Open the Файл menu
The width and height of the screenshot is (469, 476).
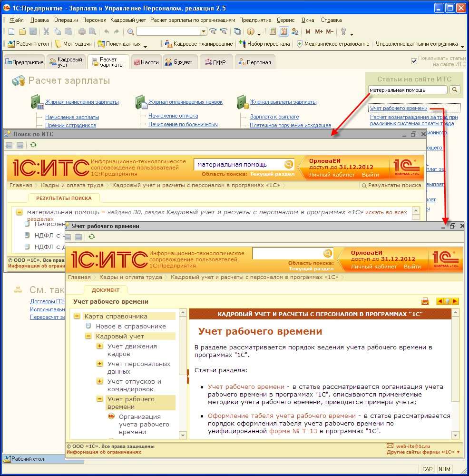coord(16,20)
